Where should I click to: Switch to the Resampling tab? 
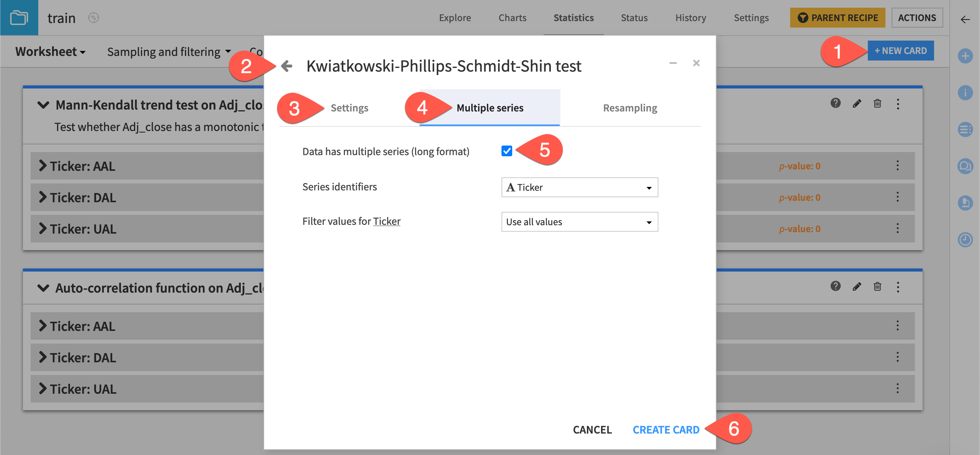630,108
